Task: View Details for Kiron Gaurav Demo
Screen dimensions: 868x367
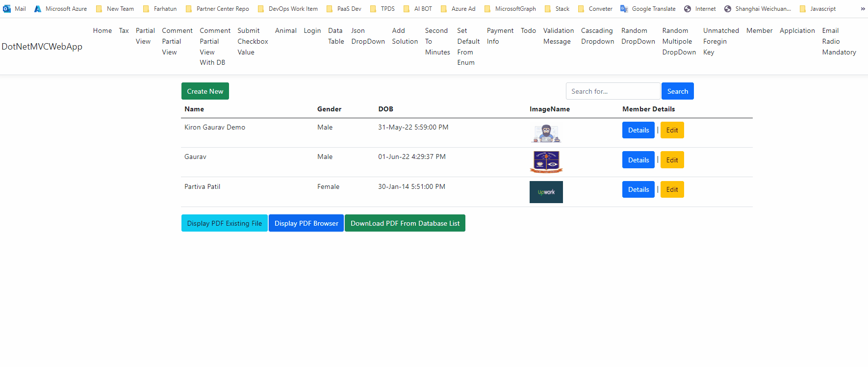Action: click(638, 130)
